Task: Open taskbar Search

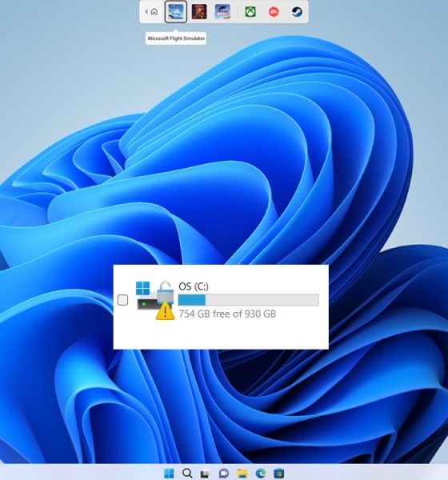Action: pyautogui.click(x=187, y=474)
